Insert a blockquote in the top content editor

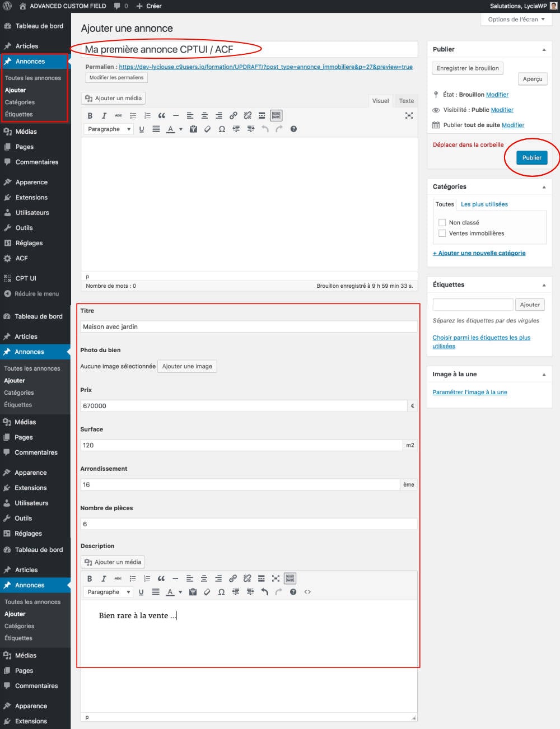(x=162, y=116)
